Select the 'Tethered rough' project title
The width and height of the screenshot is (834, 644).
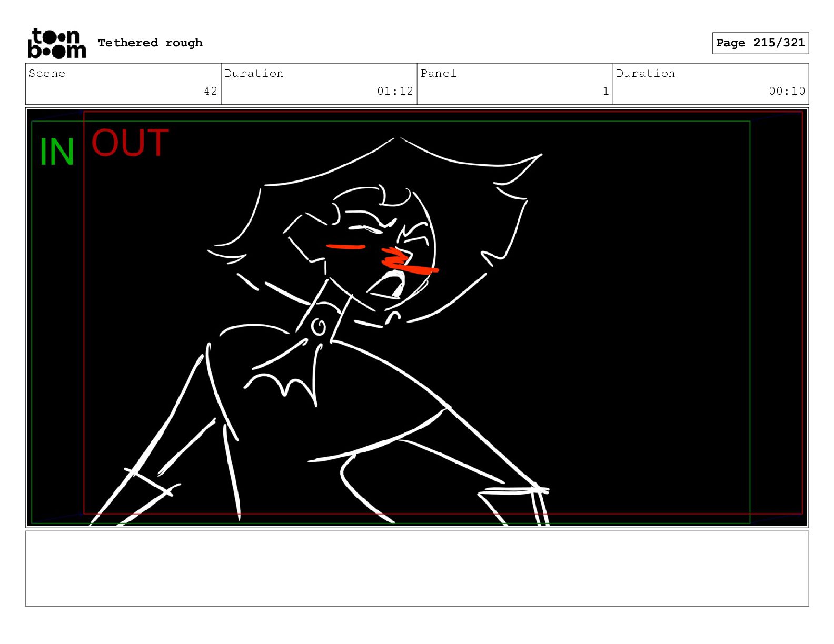(x=150, y=43)
